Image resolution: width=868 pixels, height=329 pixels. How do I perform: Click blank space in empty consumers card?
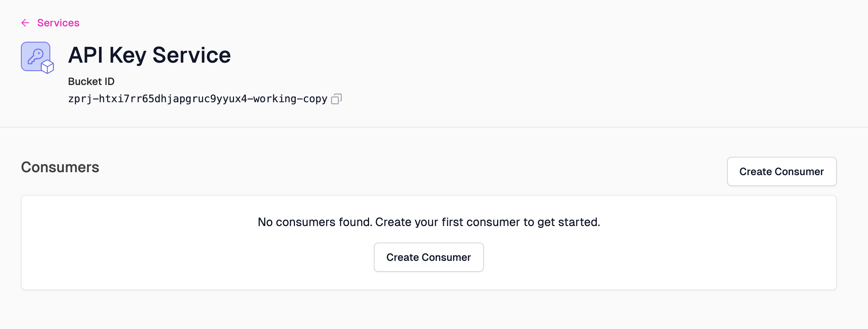pos(147,256)
